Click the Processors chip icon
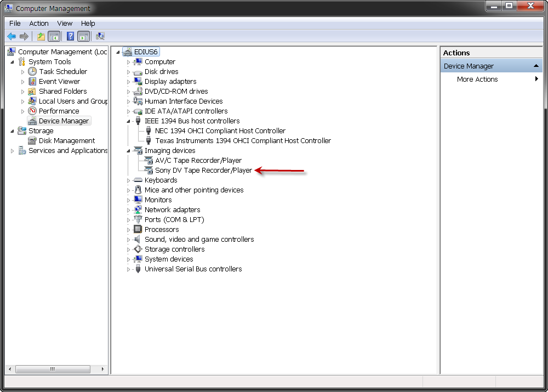548x392 pixels. tap(138, 229)
